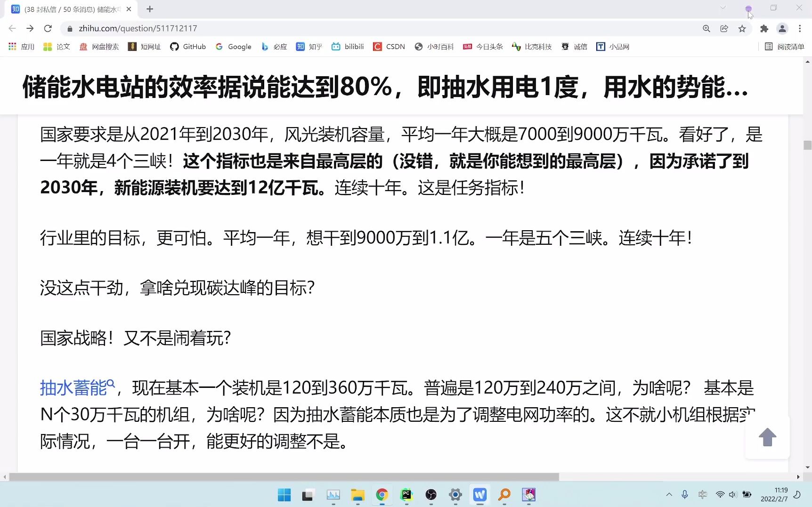Open the 诚信 bookmark

pos(574,47)
